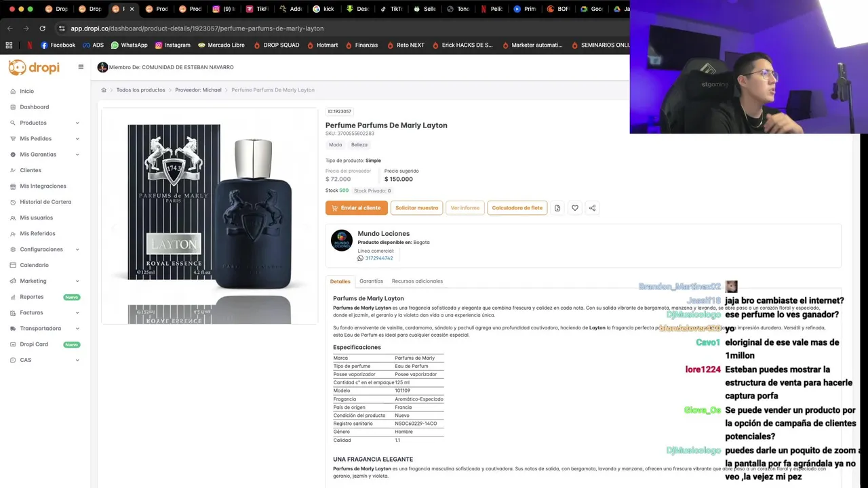
Task: Toggle the sidebar hamburger menu
Action: point(81,67)
